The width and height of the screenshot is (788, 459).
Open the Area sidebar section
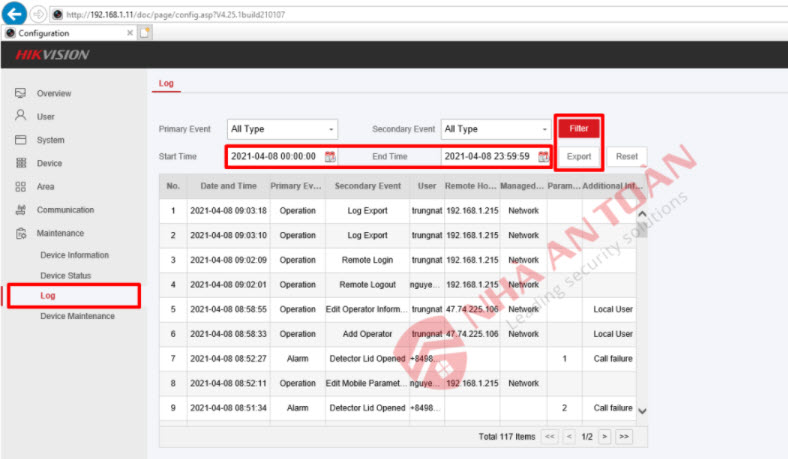click(x=45, y=187)
